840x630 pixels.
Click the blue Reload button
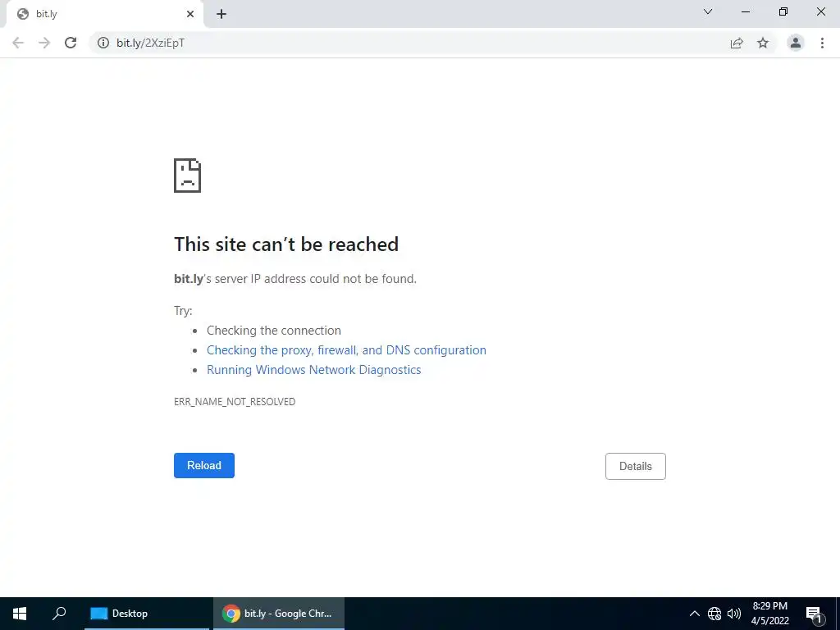click(204, 466)
